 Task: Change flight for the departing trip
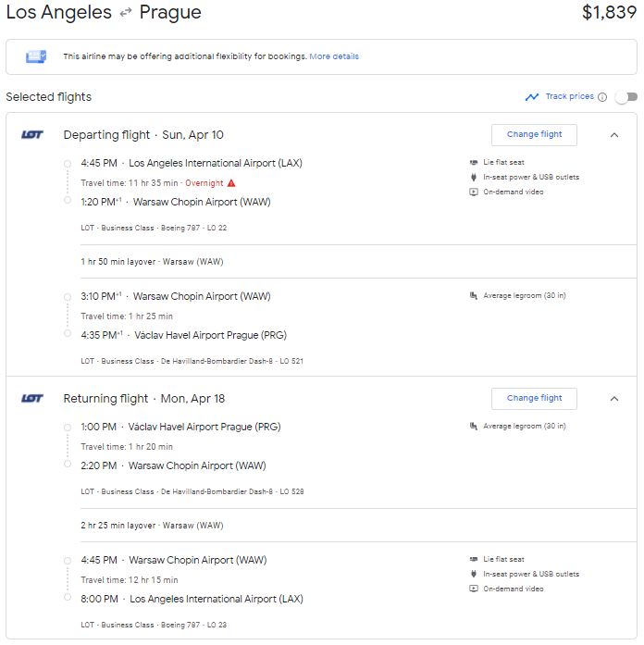tap(534, 134)
